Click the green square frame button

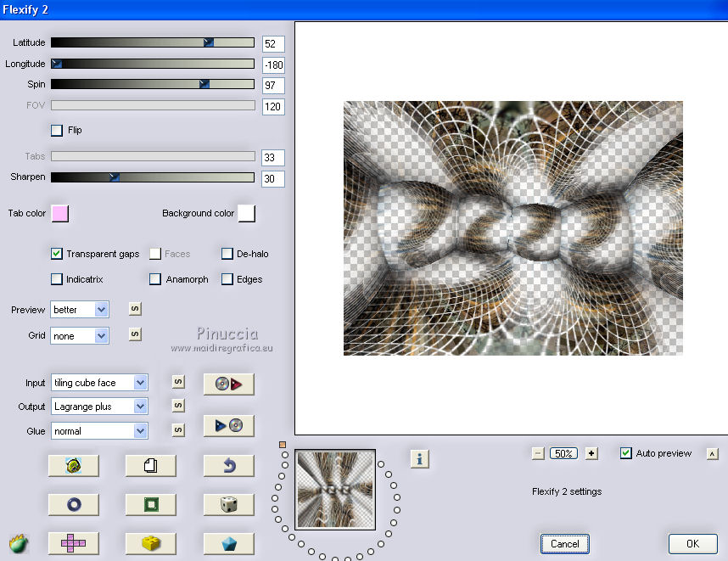[151, 504]
